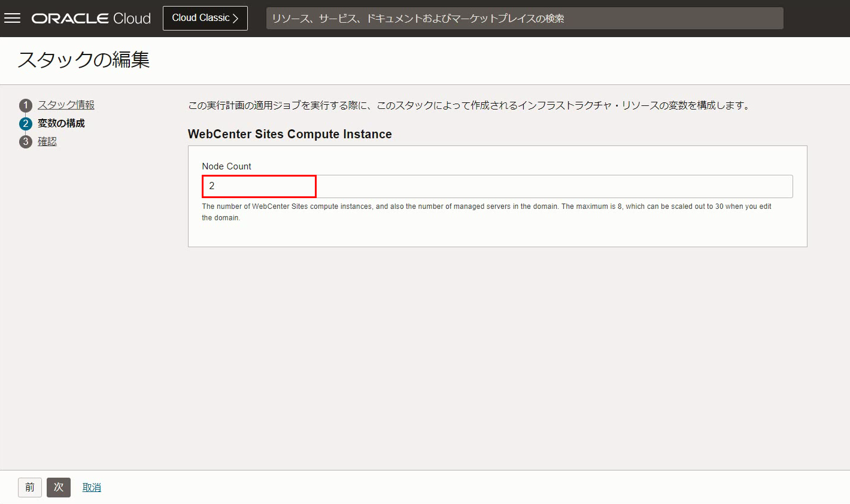Click the Node Count help description text

tap(487, 212)
